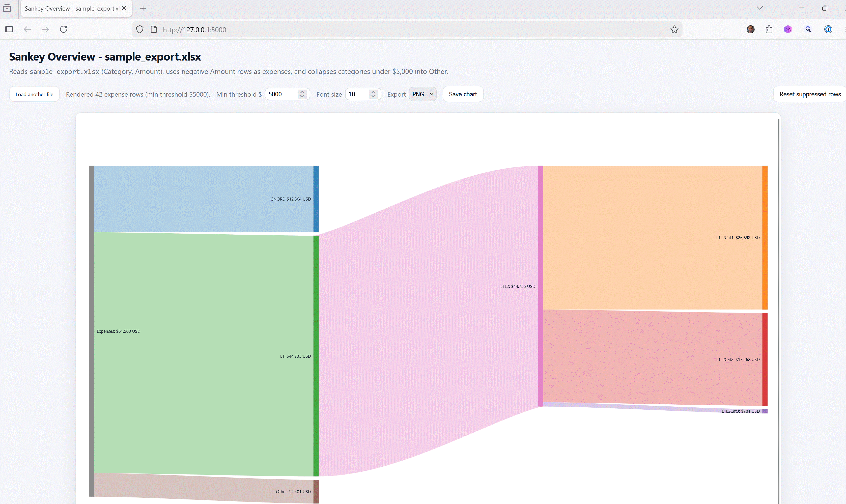Screen dimensions: 846x504
Task: Click the profile avatar icon
Action: 751,30
